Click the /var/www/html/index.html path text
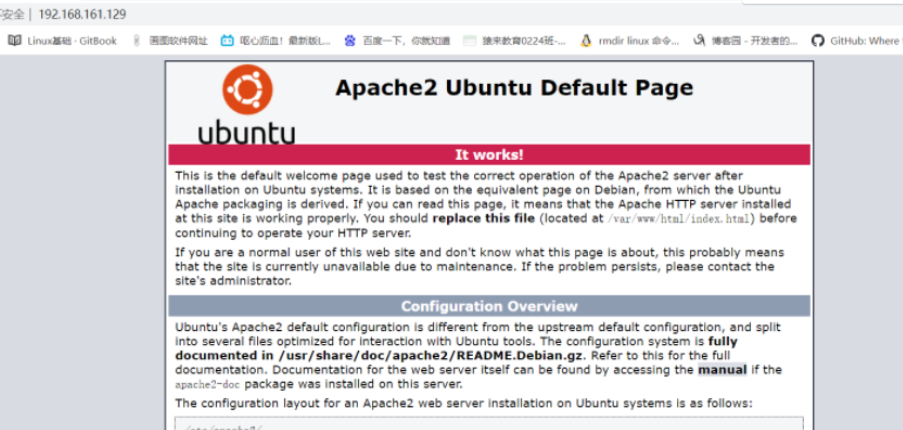 click(679, 219)
